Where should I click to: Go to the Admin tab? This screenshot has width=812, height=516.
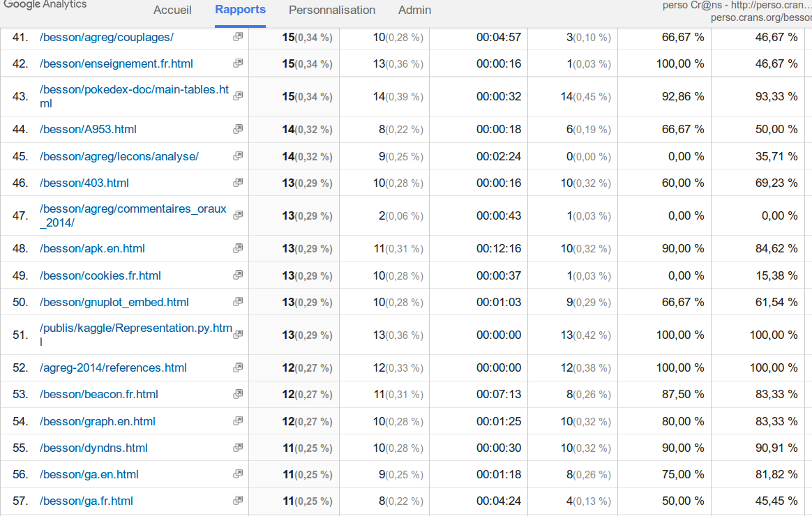[x=414, y=10]
